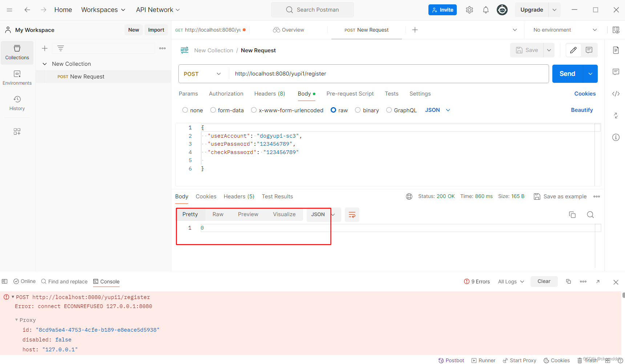The image size is (625, 364).
Task: Collapse the New Collection tree
Action: (x=45, y=64)
